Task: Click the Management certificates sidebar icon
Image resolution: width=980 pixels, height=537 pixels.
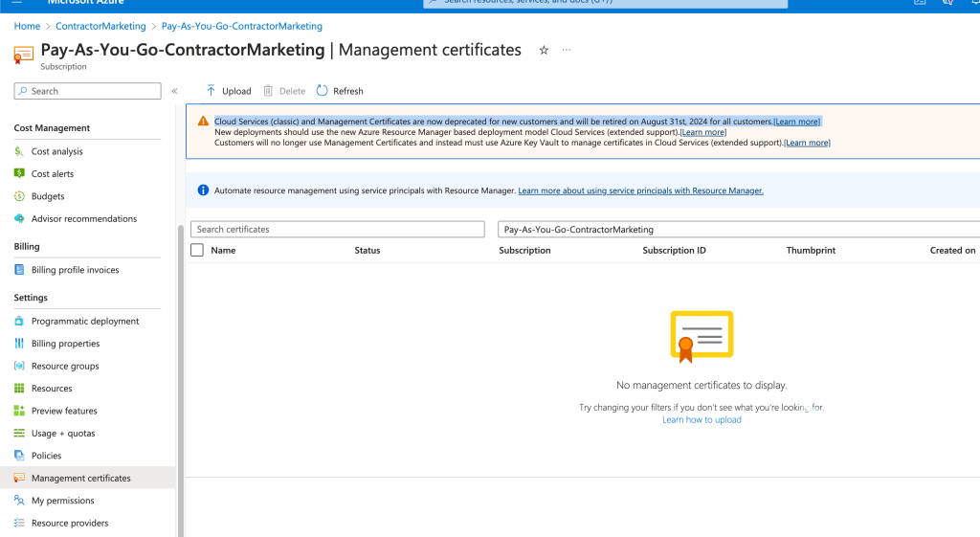Action: 19,479
